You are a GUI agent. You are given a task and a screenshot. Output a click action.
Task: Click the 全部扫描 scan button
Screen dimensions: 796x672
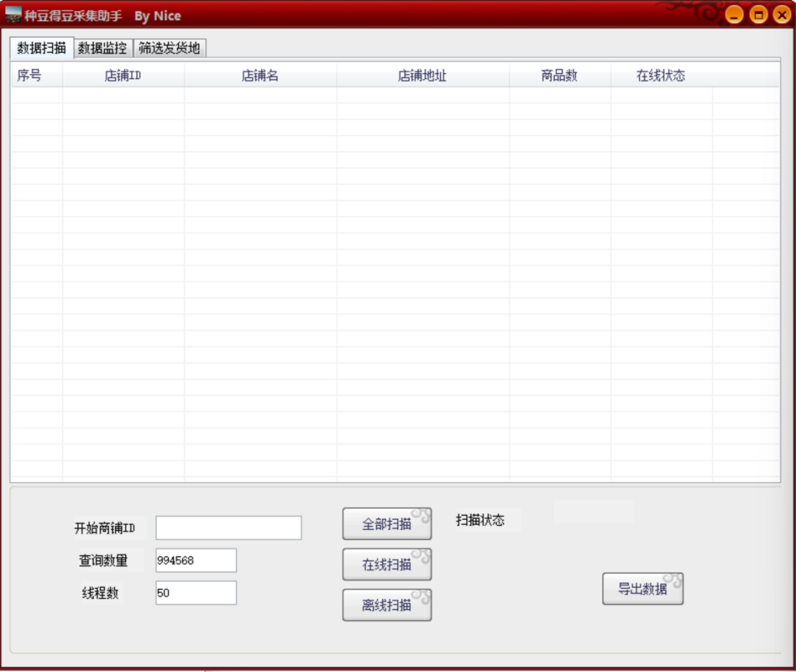tap(387, 524)
